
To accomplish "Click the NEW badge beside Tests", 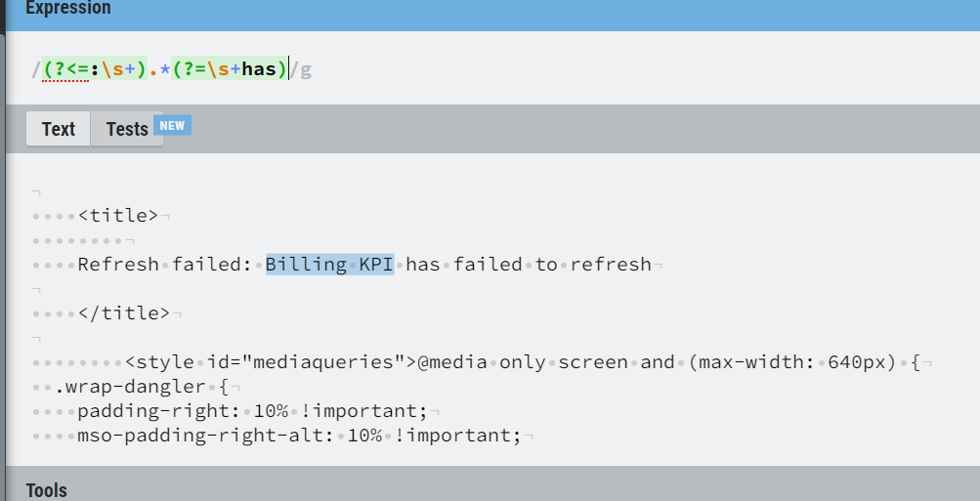I will pos(172,125).
